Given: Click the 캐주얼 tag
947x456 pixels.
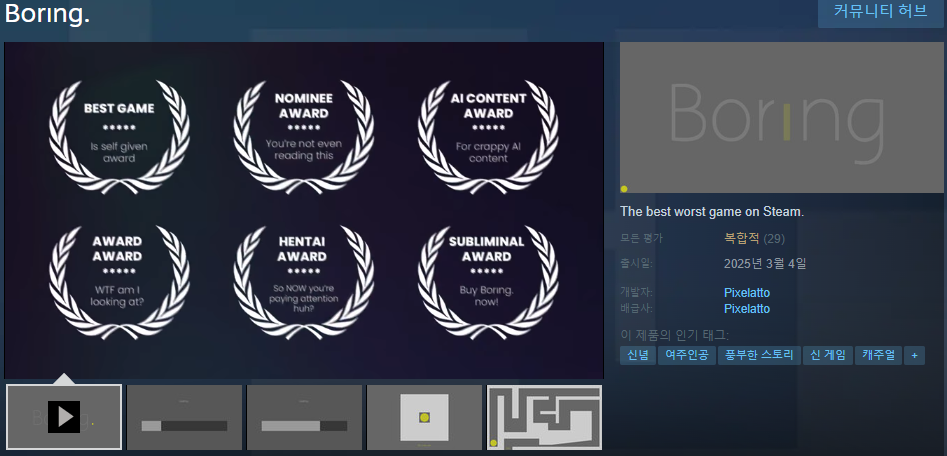Looking at the screenshot, I should pyautogui.click(x=878, y=355).
